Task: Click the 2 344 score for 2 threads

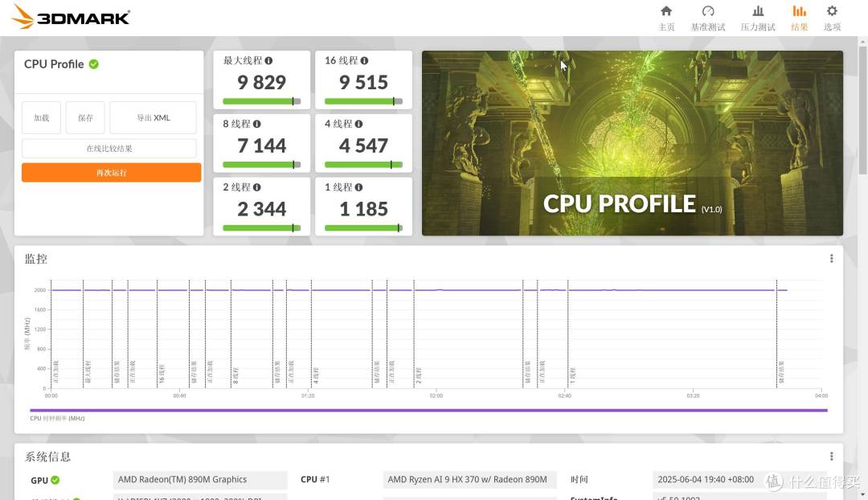Action: pos(262,209)
